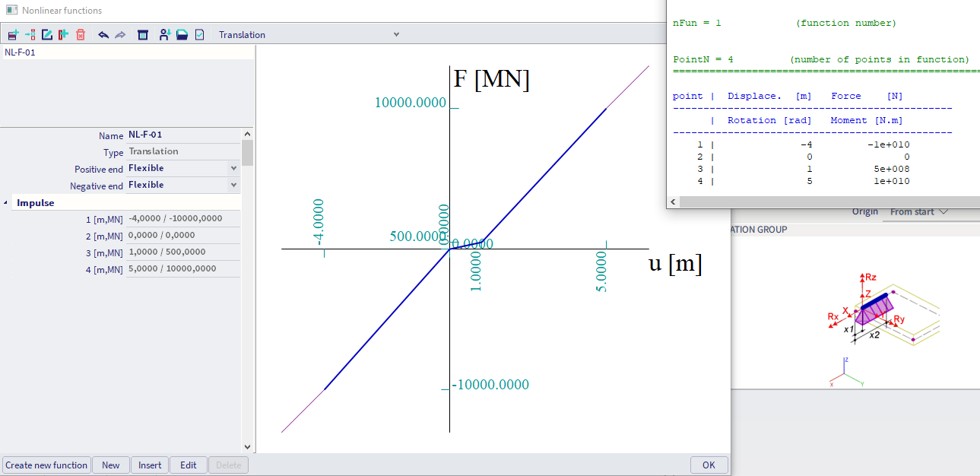This screenshot has width=980, height=476.
Task: Click the Edit item pencil icon
Action: point(47,35)
